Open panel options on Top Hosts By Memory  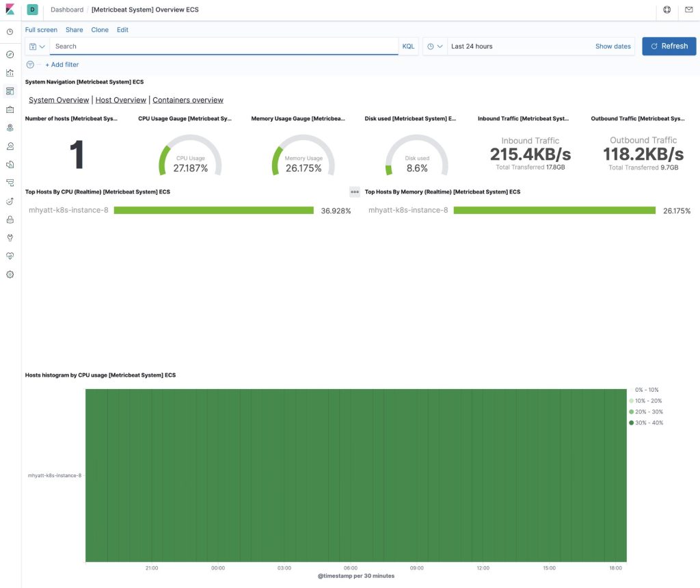pos(355,192)
